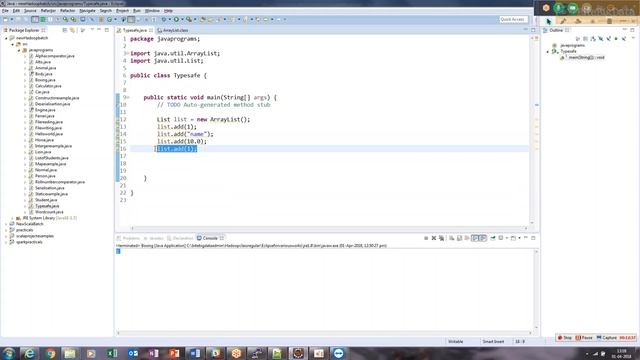Screen dimensions: 640x360
Task: Toggle show console on standard output
Action: coord(475,238)
